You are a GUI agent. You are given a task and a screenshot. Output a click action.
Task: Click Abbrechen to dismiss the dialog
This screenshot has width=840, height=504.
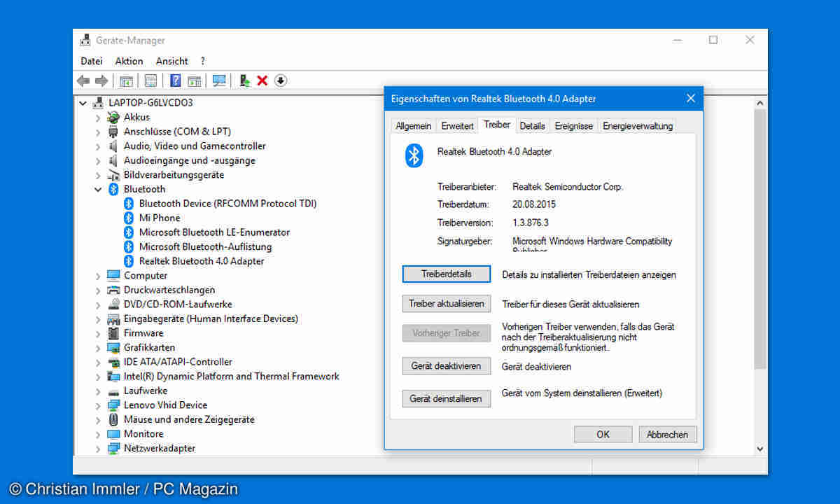click(x=667, y=435)
